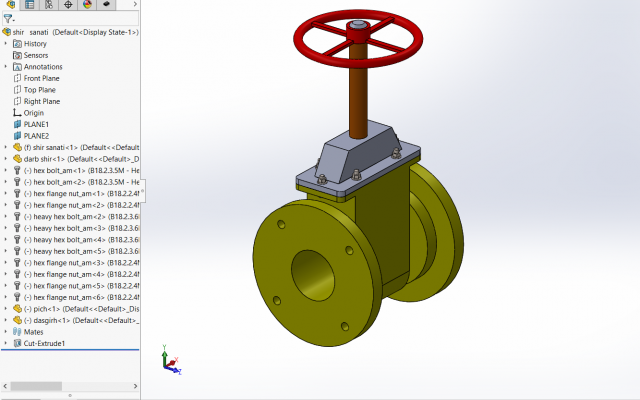Expand the Annotations folder
This screenshot has height=400, width=640.
[6, 67]
